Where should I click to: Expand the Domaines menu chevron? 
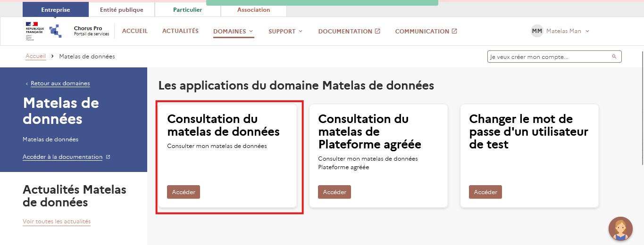(x=251, y=31)
